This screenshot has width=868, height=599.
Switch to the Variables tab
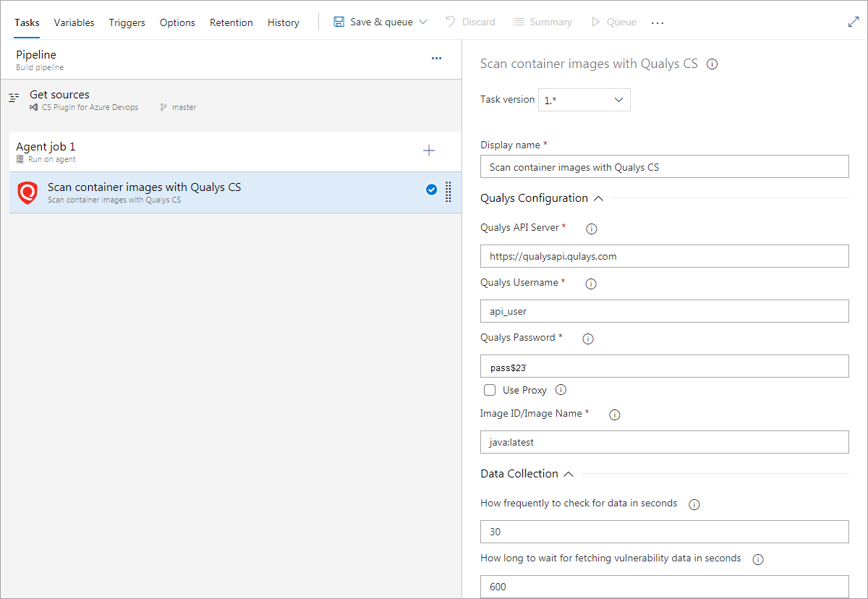pyautogui.click(x=74, y=22)
